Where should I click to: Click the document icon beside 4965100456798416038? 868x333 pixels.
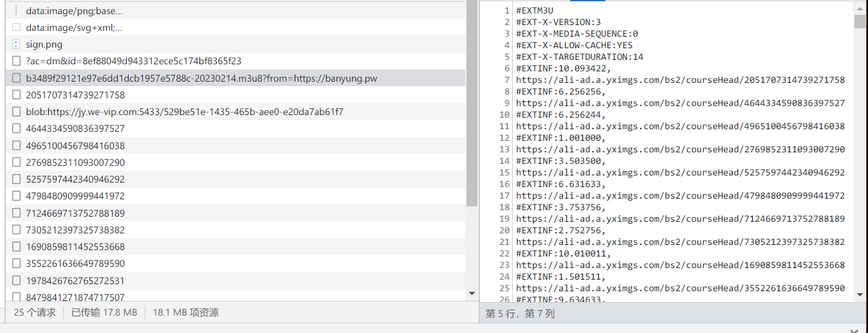click(x=16, y=145)
